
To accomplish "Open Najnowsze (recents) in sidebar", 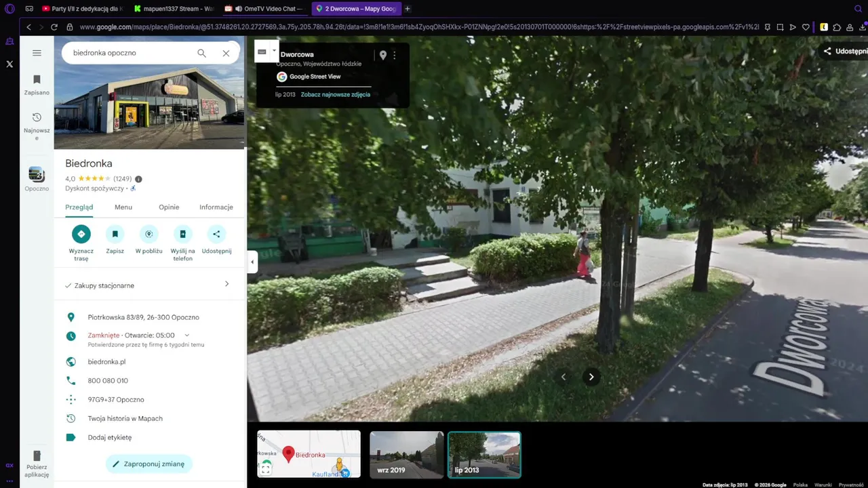I will [37, 127].
